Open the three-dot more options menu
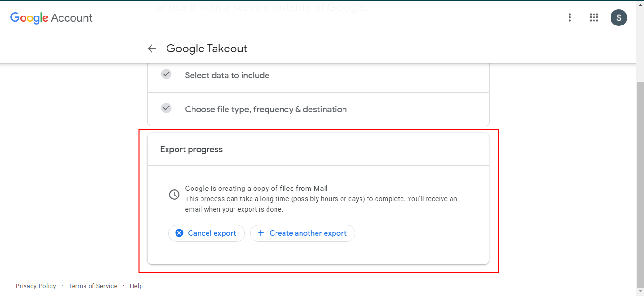 pyautogui.click(x=570, y=18)
